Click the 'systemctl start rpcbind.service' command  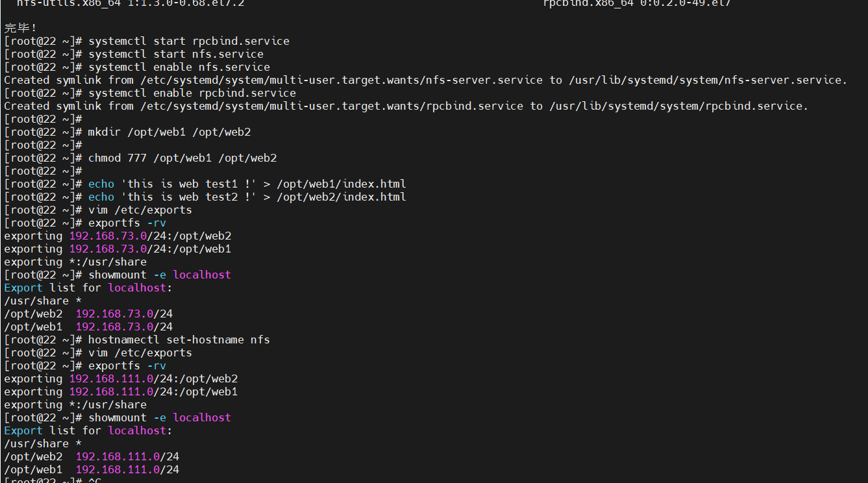pyautogui.click(x=188, y=41)
